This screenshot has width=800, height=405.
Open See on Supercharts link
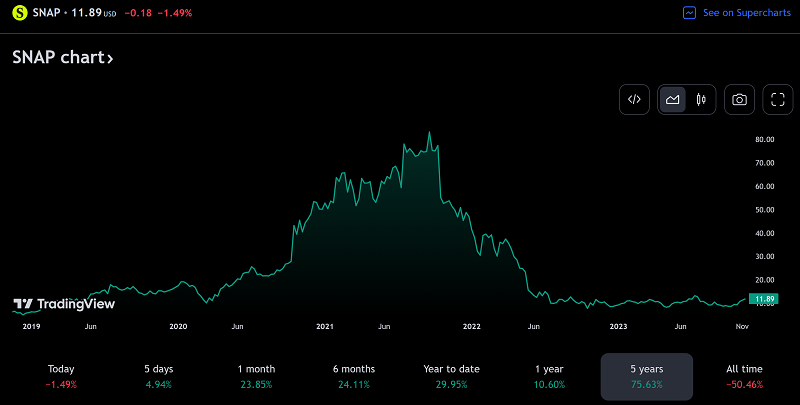tap(745, 13)
